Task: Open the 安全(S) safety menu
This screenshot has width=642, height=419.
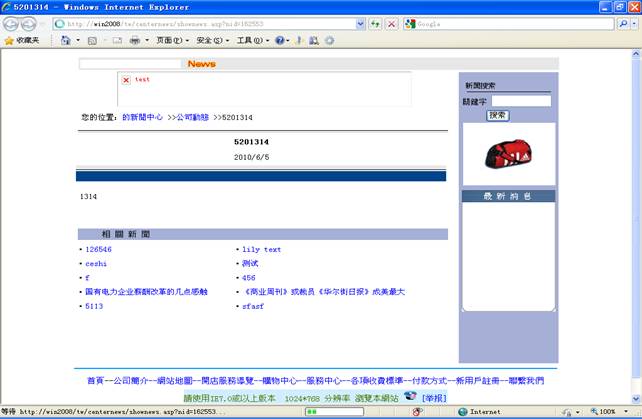Action: point(210,40)
